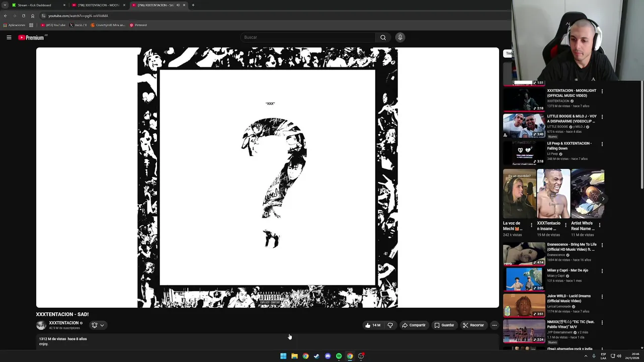The width and height of the screenshot is (644, 362).
Task: Open more actions three-dot menu below video
Action: coord(494,325)
